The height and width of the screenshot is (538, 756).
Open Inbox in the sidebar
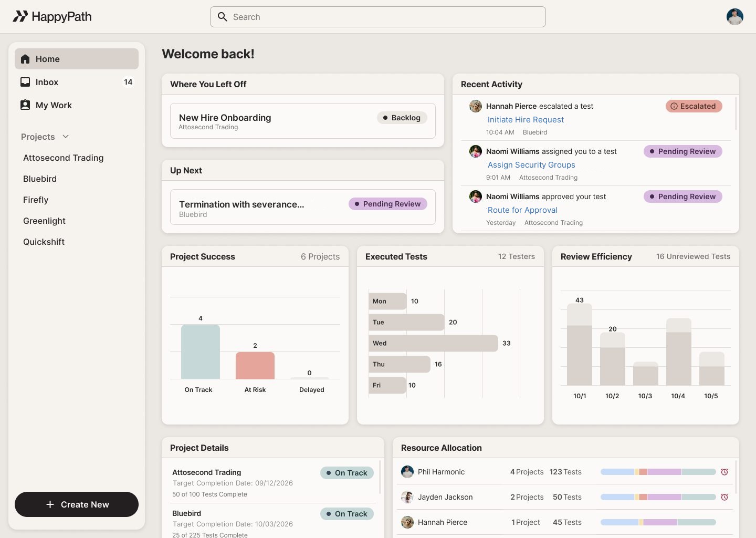pyautogui.click(x=77, y=82)
